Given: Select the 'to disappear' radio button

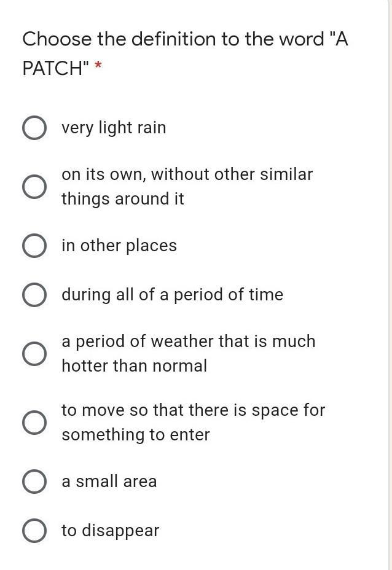Looking at the screenshot, I should click(34, 531).
